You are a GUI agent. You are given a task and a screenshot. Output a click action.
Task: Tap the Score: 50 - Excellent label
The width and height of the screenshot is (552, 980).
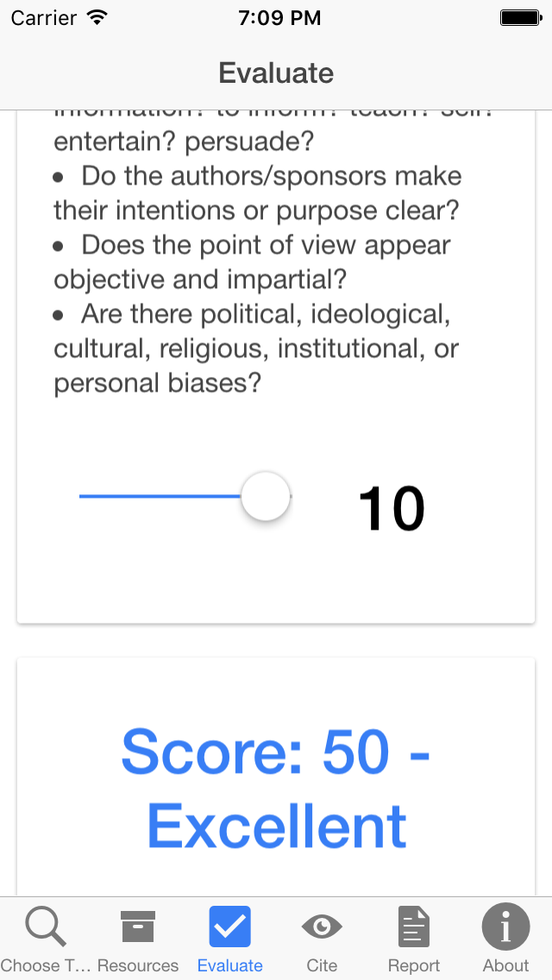[x=276, y=788]
